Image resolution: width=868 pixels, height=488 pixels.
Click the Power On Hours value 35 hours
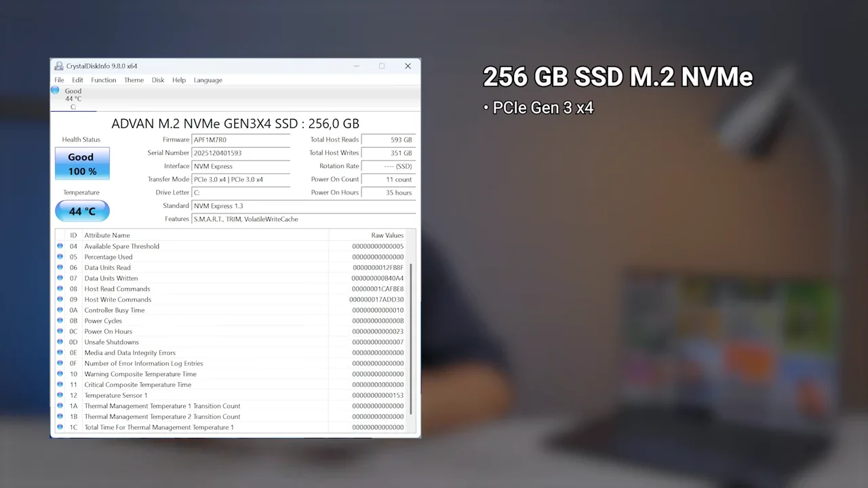coord(389,192)
